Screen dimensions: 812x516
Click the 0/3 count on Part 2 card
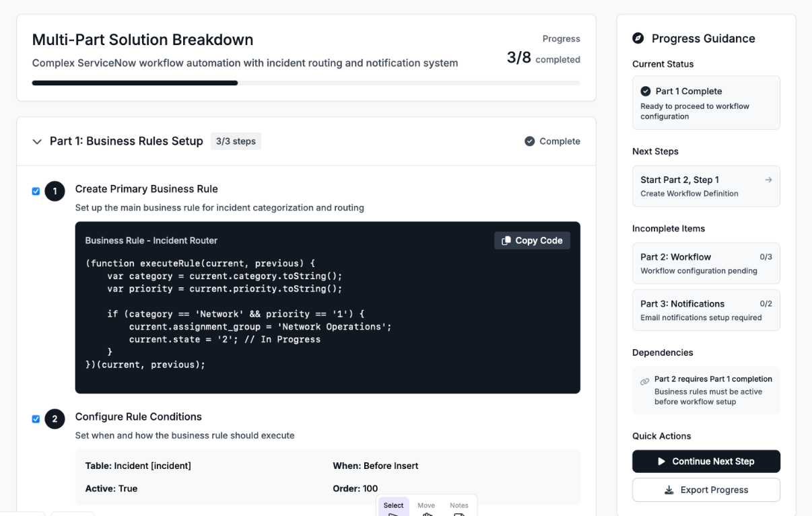pyautogui.click(x=766, y=257)
